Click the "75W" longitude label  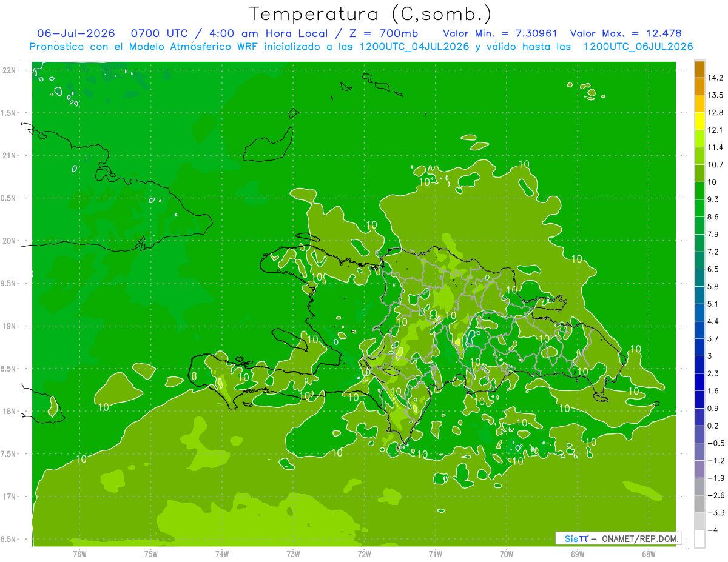pos(151,554)
